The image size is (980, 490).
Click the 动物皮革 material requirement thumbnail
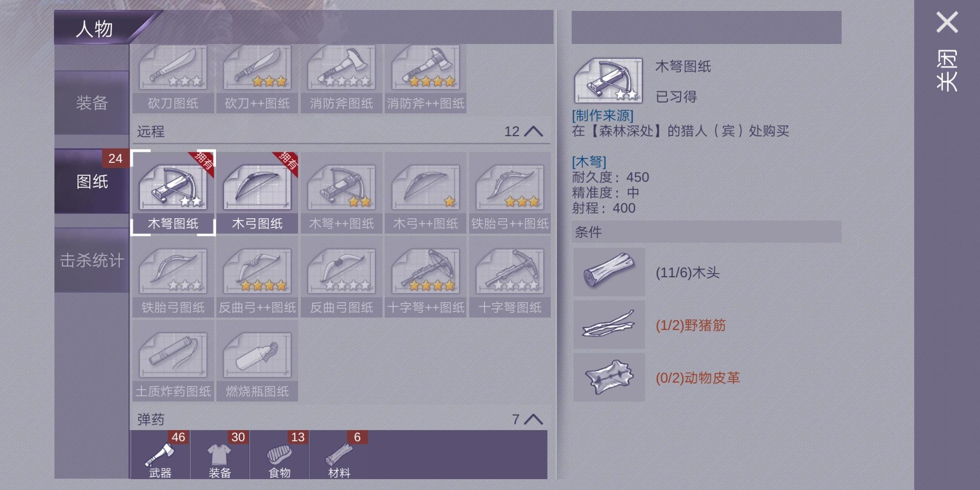point(609,377)
